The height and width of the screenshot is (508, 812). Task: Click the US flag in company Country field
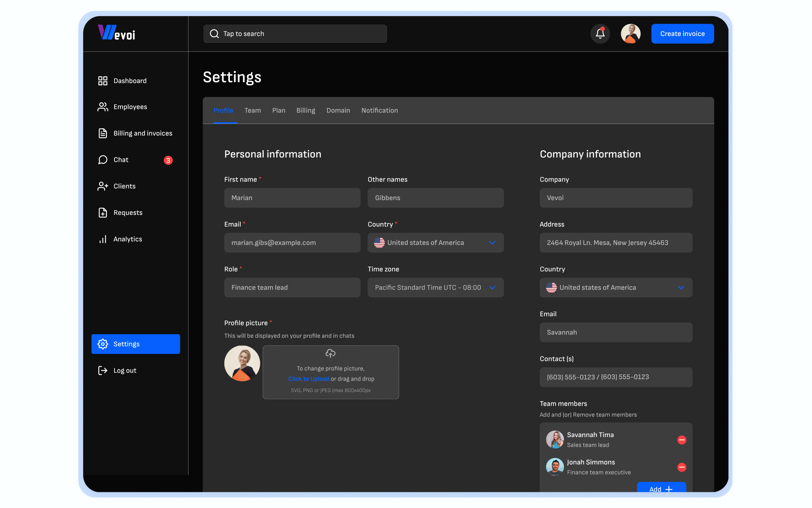point(551,288)
